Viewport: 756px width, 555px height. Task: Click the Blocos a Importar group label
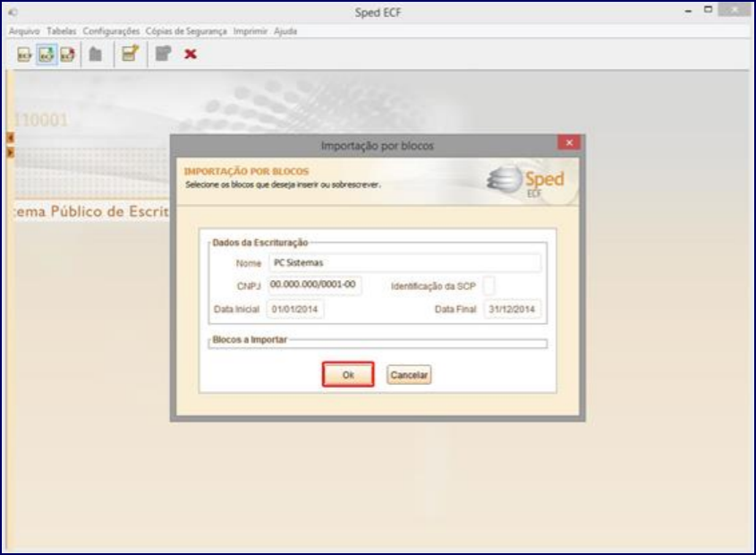(x=250, y=340)
